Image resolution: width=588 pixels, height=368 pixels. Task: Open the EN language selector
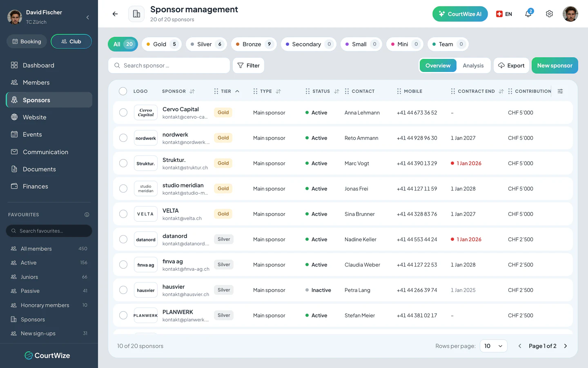click(504, 14)
